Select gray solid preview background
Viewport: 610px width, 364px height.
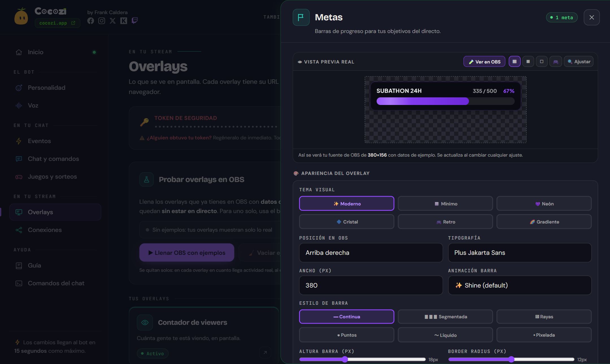pyautogui.click(x=528, y=62)
